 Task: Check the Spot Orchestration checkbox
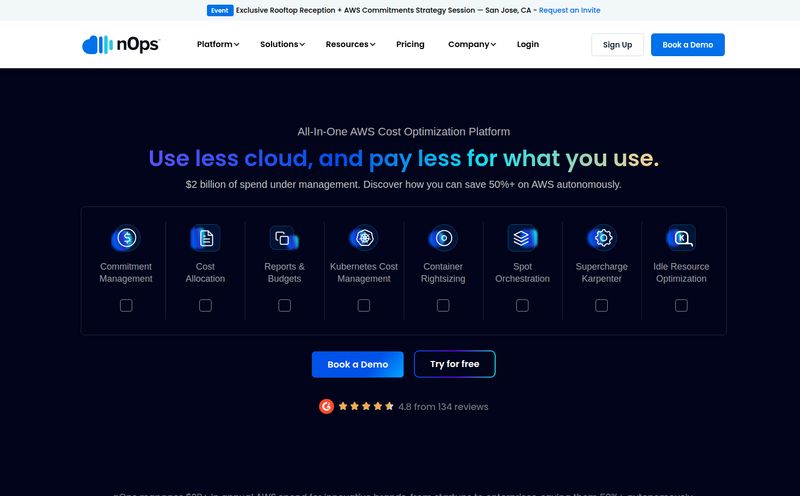pyautogui.click(x=522, y=305)
